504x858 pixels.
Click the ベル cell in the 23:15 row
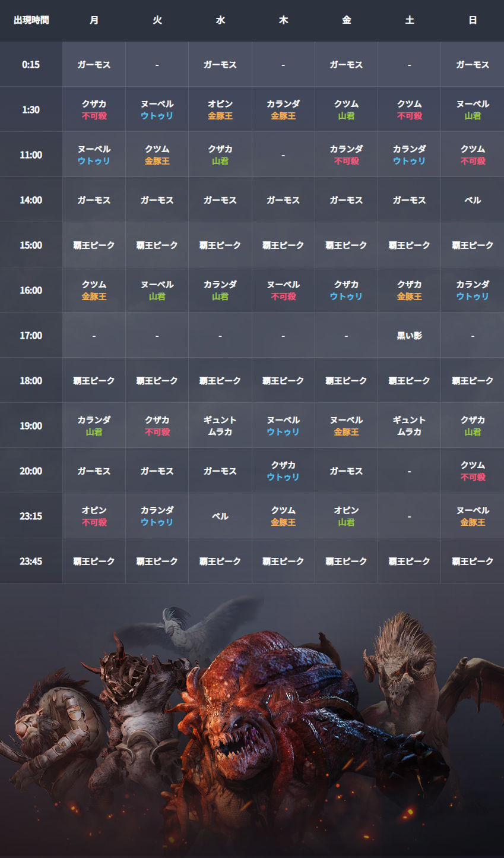tap(220, 516)
